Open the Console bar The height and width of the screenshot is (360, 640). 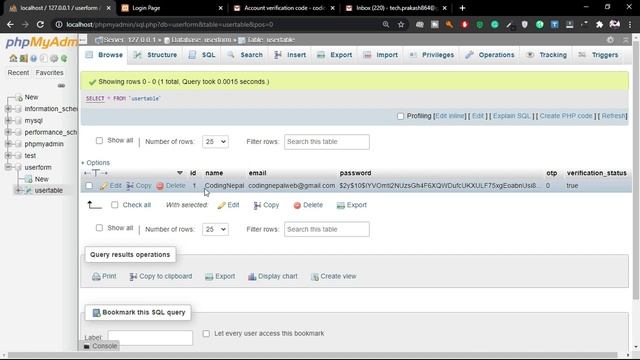point(100,346)
